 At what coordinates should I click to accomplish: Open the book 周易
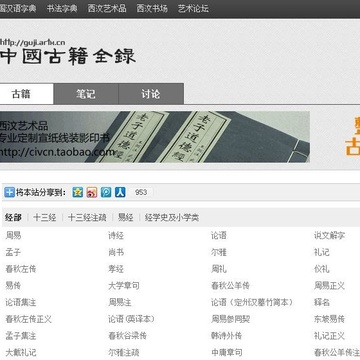(x=13, y=236)
